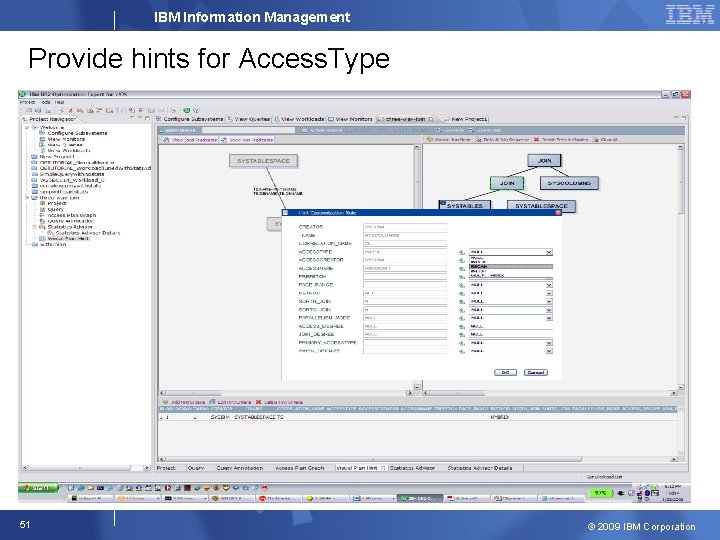The height and width of the screenshot is (540, 720).
Task: Click the arrow icon beside ACCESSTYPE field
Action: [462, 252]
